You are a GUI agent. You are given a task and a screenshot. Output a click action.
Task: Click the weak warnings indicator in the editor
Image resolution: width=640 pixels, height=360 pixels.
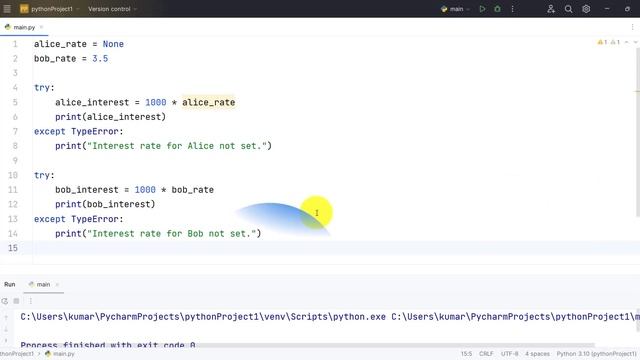click(615, 42)
